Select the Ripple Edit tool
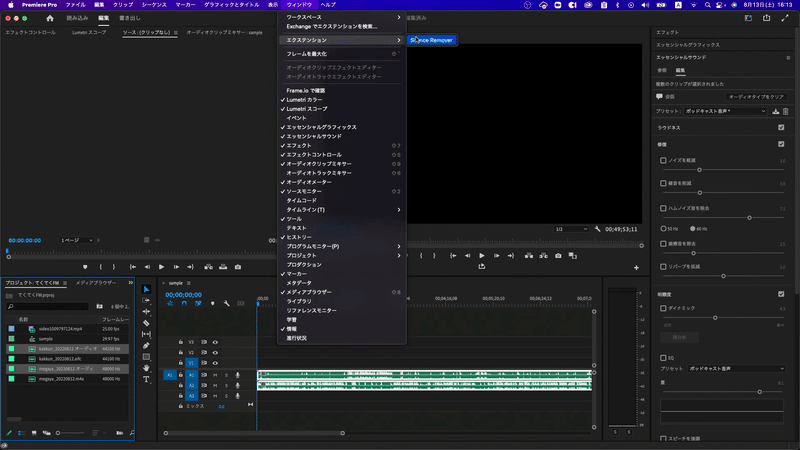Viewport: 800px width, 450px height. [x=146, y=312]
